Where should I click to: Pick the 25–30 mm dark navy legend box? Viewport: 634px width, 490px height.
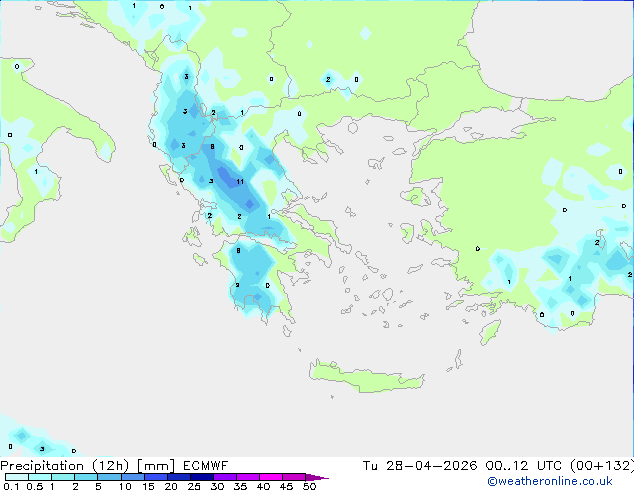coord(202,477)
